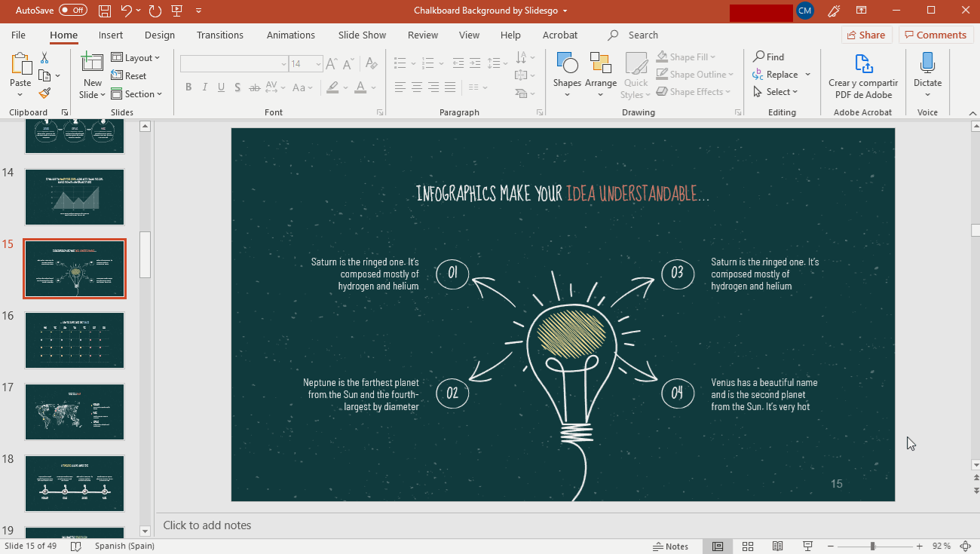Click the Save icon in title bar

(x=105, y=11)
